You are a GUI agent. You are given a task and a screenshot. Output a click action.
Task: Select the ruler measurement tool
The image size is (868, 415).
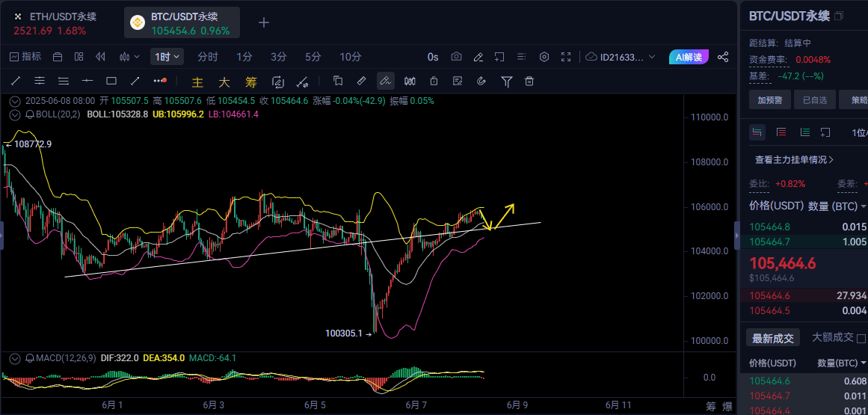coord(361,81)
